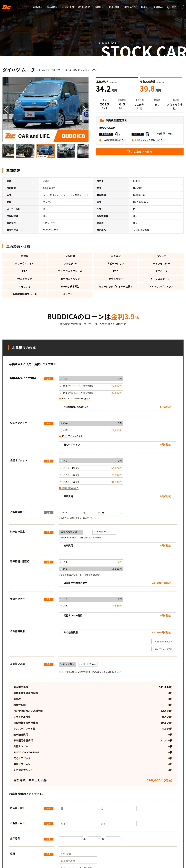Open the ご希望納車日 day dropdown
Viewport: 186px width, 868px height.
pyautogui.click(x=113, y=513)
